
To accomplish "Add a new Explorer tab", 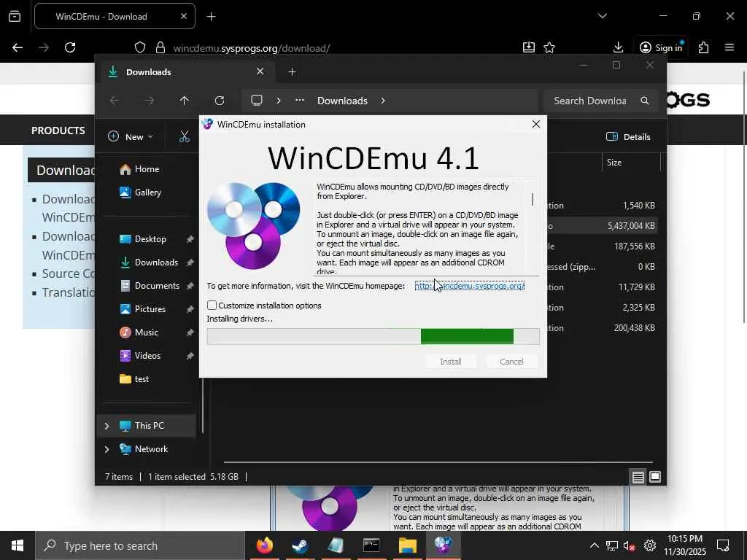I will [x=293, y=72].
